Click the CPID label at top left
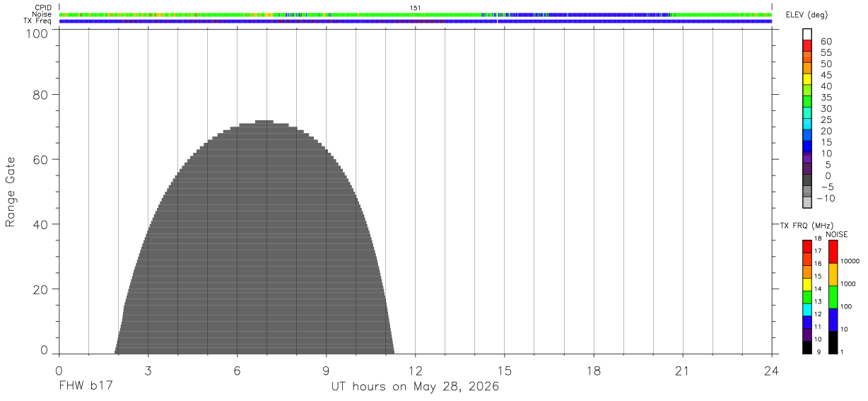868x401 pixels. click(x=43, y=8)
